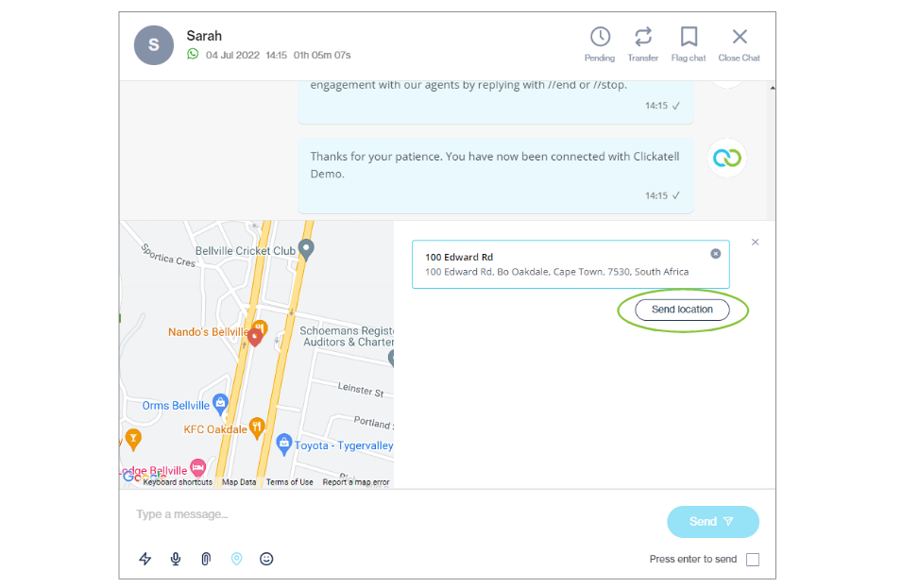Click Sarah's avatar circle
Viewport: 902px width, 588px height.
coord(154,44)
